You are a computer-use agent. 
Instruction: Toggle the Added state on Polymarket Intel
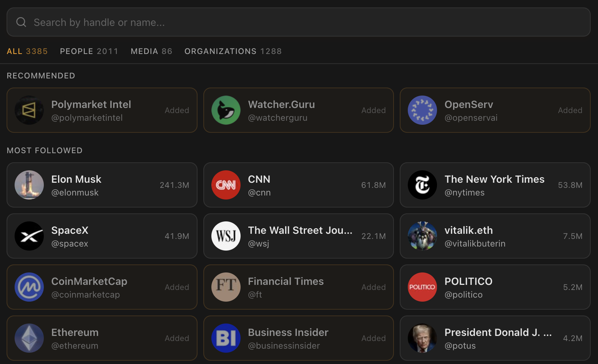177,110
